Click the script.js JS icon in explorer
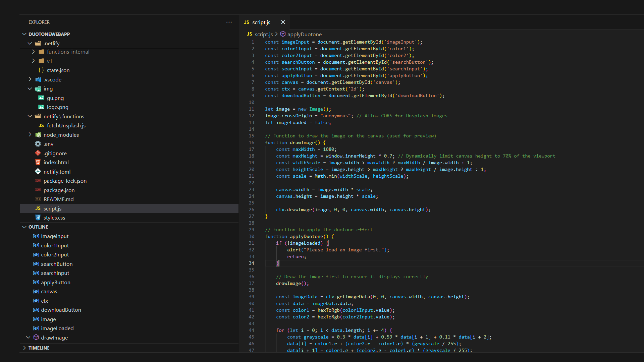Viewport: 644px width, 362px height. coord(38,208)
